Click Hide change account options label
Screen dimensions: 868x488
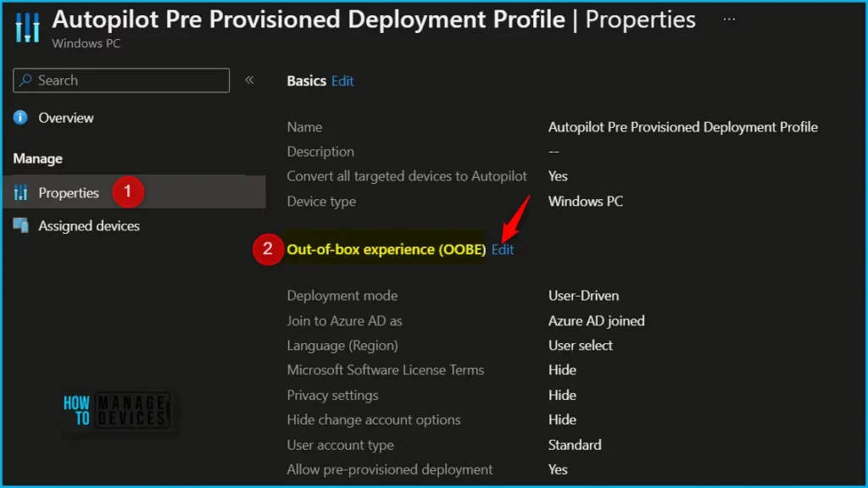374,419
